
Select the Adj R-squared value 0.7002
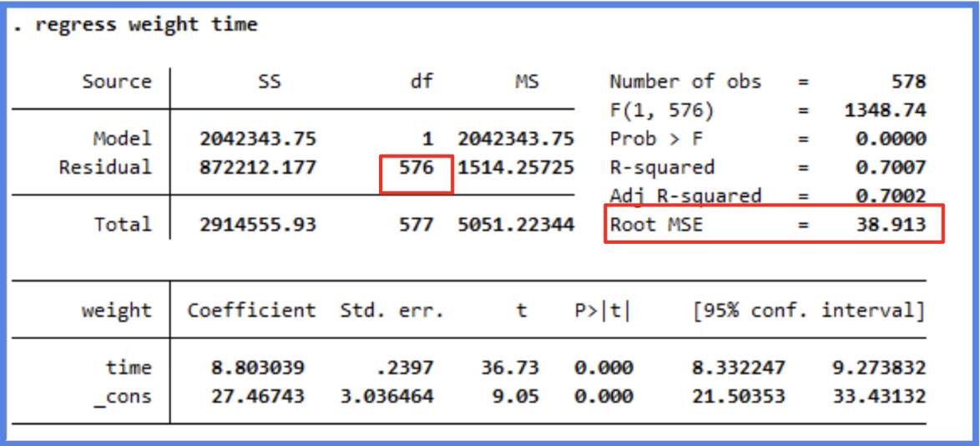(891, 195)
